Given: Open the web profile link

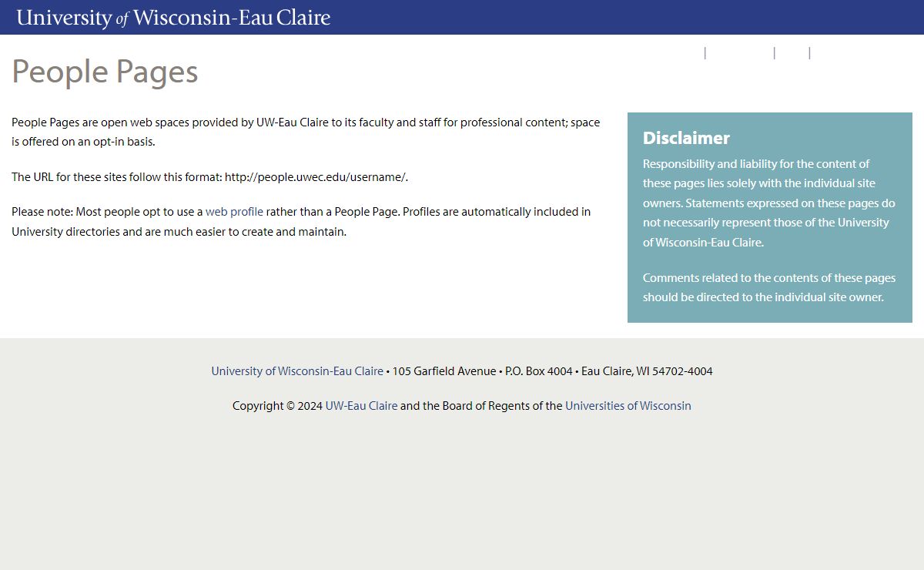Looking at the screenshot, I should pyautogui.click(x=234, y=212).
